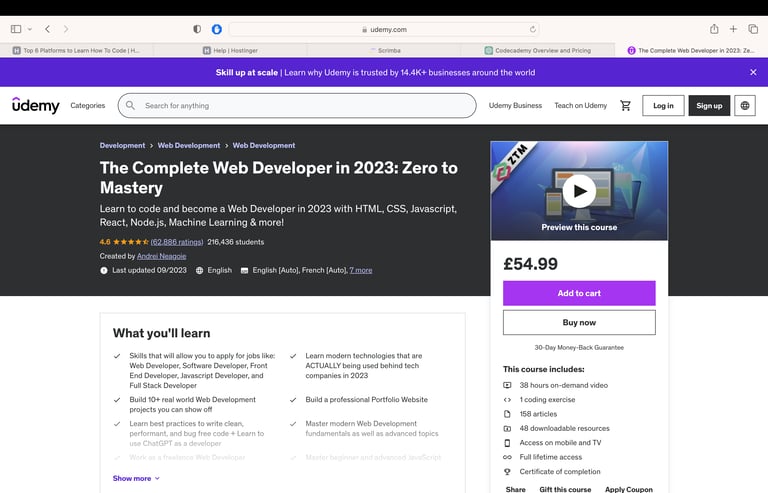
Task: Go to Udemy home via logo
Action: point(35,105)
